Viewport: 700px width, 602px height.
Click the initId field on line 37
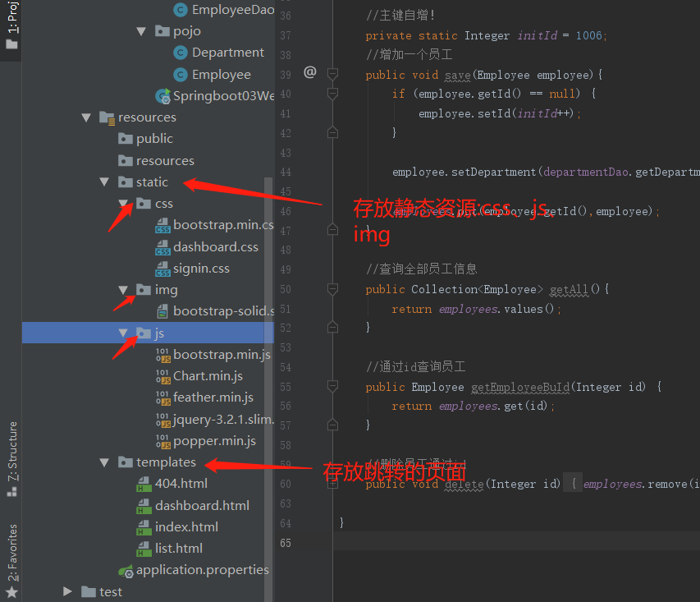(537, 35)
